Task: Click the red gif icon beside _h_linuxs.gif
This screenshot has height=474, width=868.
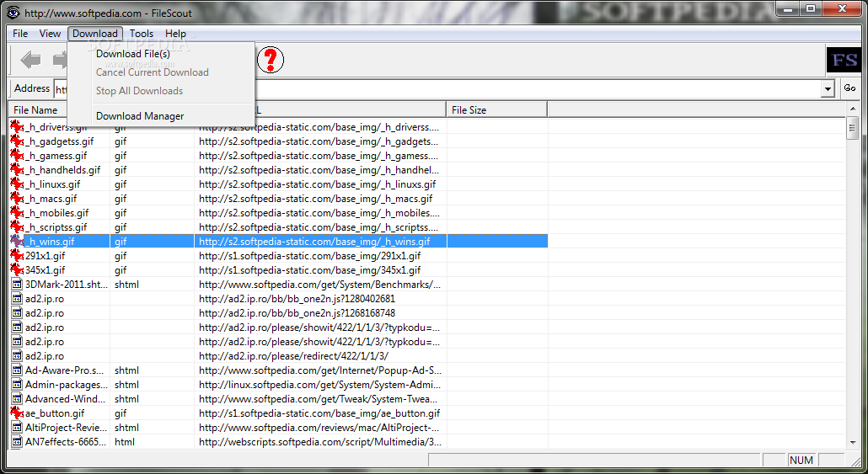Action: click(17, 184)
